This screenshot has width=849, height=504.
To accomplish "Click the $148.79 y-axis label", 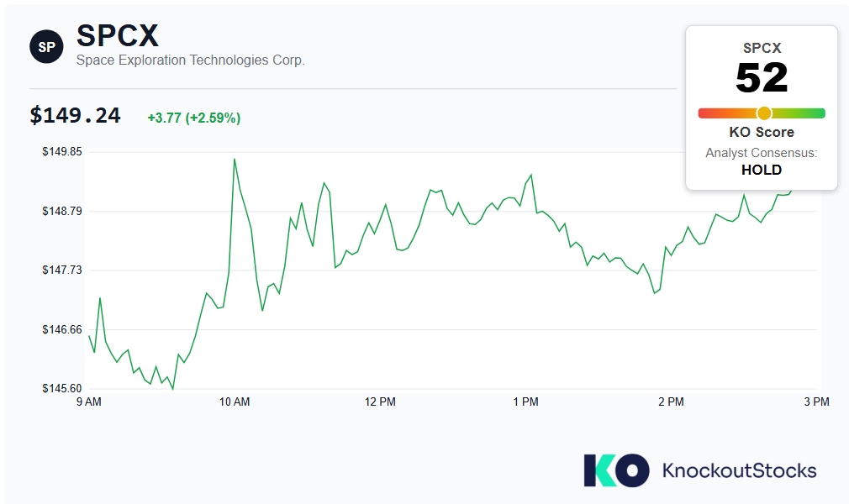I will [x=62, y=211].
